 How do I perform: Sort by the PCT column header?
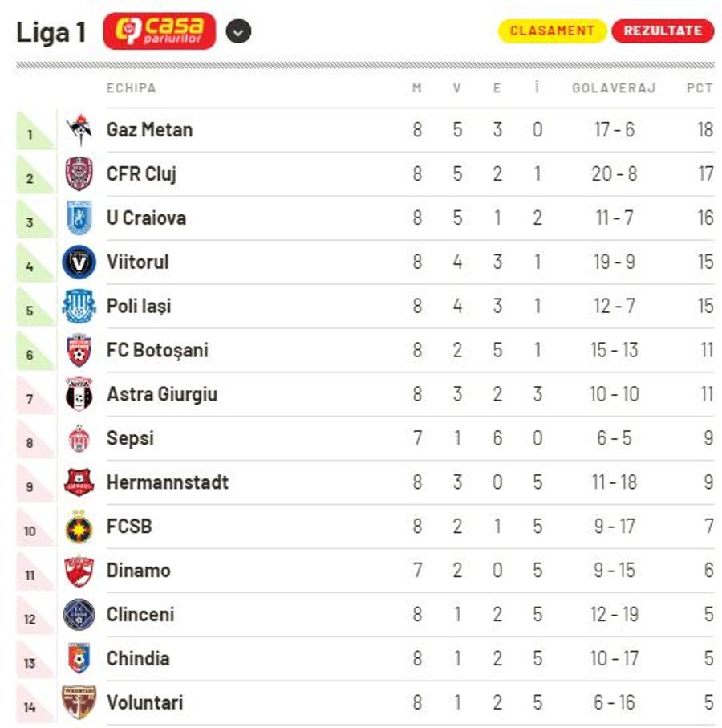700,87
